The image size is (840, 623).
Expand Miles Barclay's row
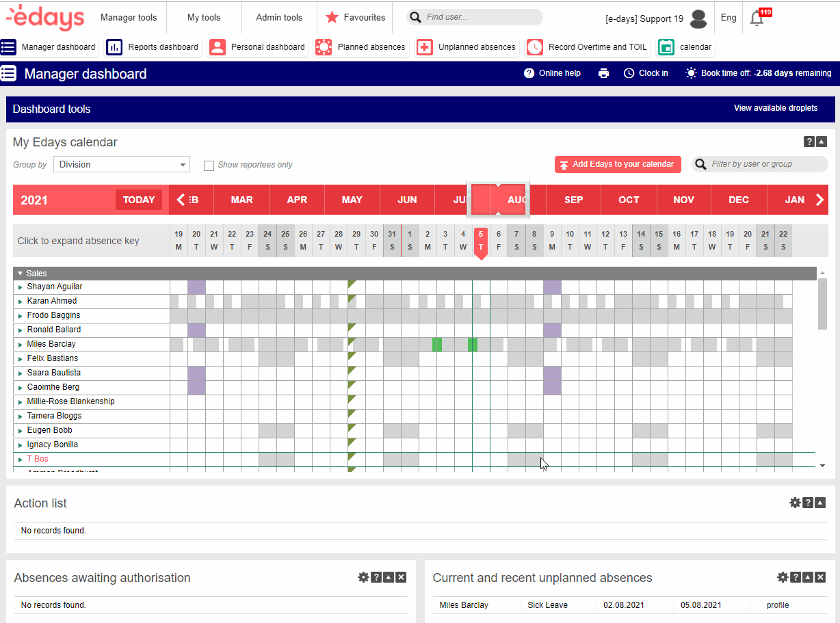tap(21, 345)
